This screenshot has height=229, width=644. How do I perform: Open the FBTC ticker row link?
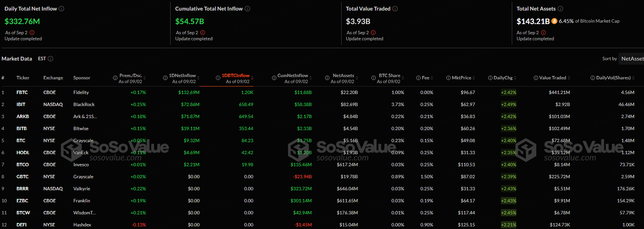click(x=22, y=93)
